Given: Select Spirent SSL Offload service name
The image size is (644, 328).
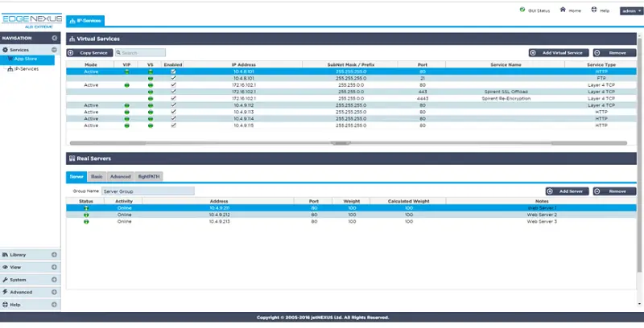Looking at the screenshot, I should 506,92.
